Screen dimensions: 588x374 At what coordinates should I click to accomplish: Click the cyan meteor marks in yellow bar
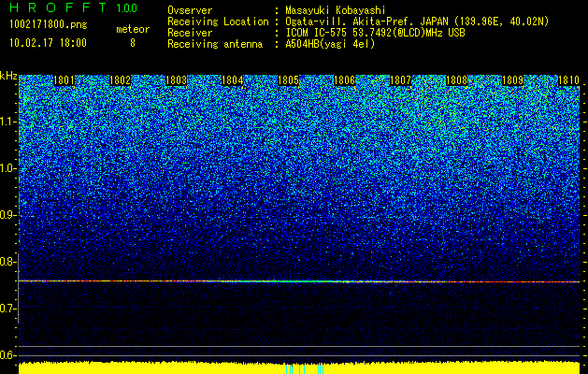pos(305,369)
